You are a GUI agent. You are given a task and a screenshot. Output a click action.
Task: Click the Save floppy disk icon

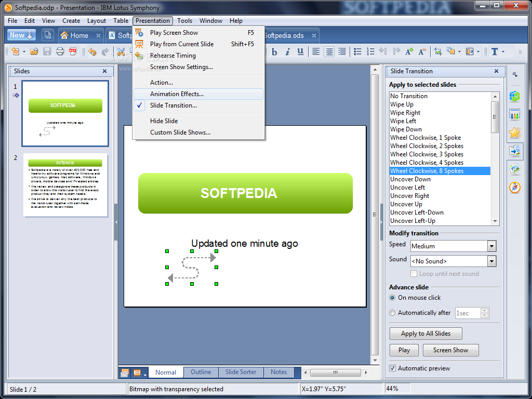[47, 51]
